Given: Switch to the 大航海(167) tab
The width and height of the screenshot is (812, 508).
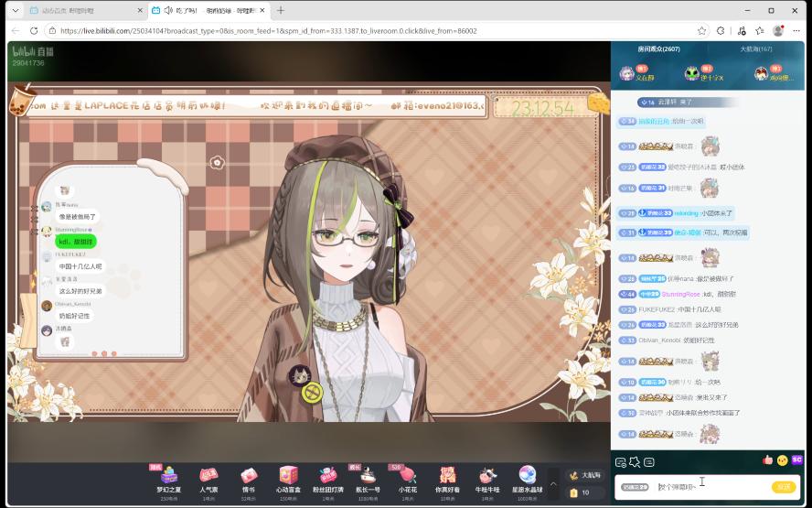Looking at the screenshot, I should click(x=755, y=49).
